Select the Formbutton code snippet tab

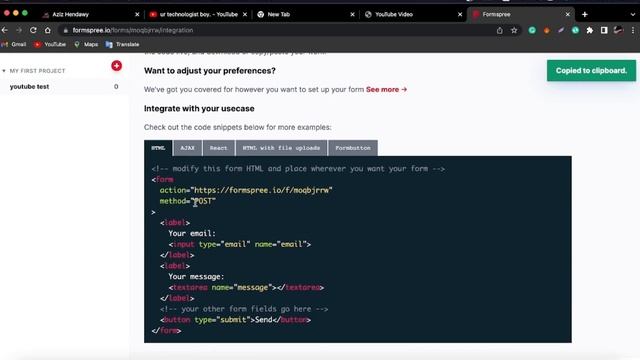(x=353, y=148)
